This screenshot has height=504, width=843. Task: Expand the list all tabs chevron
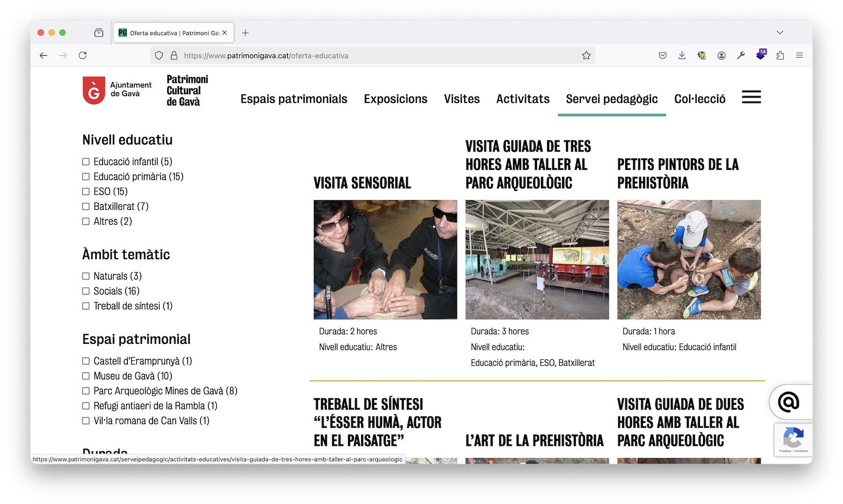[779, 33]
